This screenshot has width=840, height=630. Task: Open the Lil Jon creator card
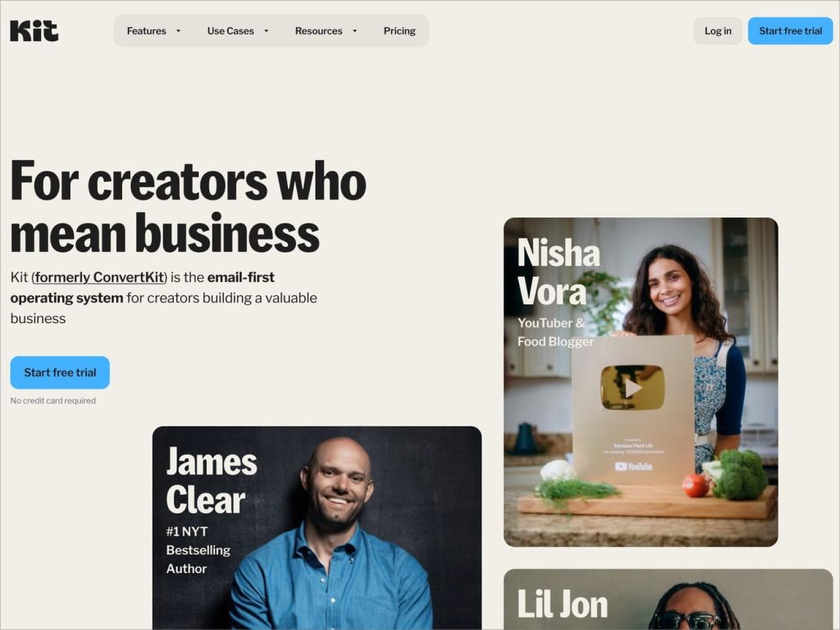point(668,600)
